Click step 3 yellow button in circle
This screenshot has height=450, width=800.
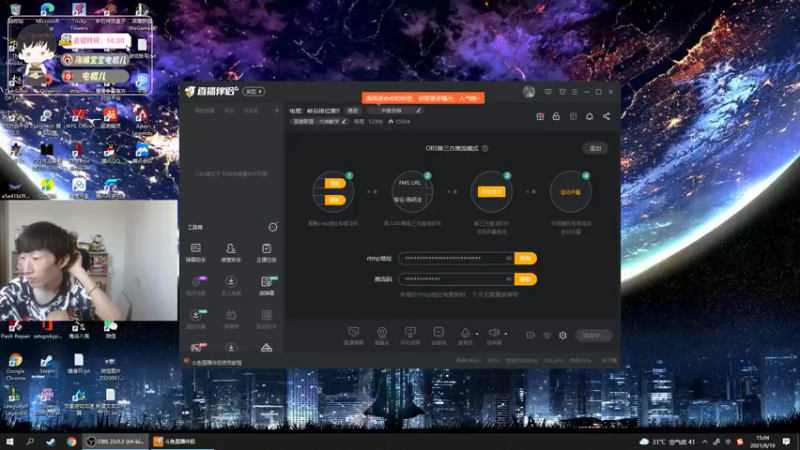pos(491,192)
